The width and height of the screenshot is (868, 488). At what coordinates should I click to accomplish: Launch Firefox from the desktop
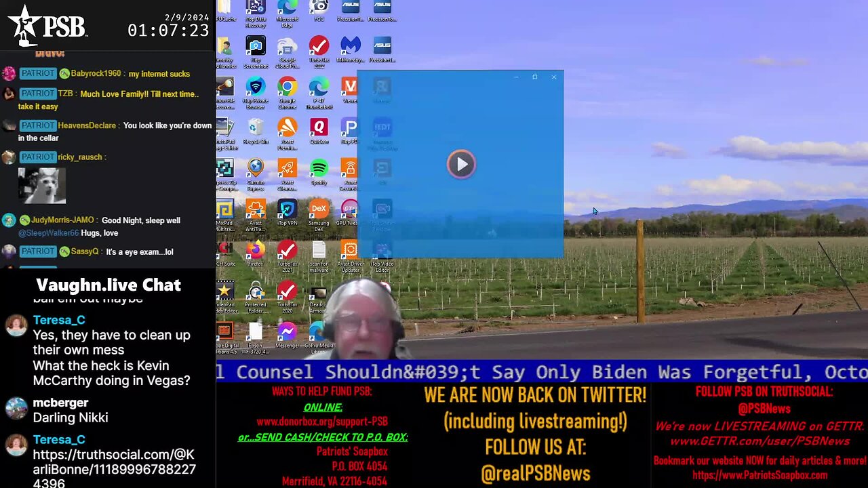click(x=256, y=253)
